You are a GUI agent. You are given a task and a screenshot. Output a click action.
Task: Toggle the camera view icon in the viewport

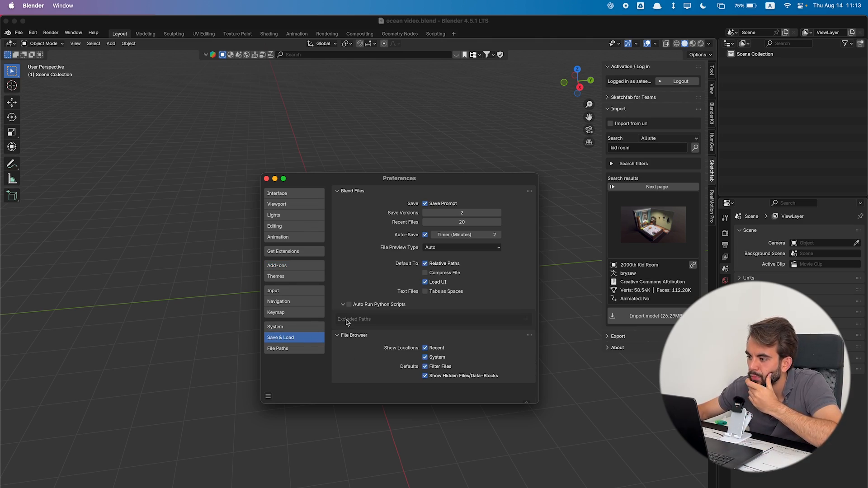click(589, 130)
